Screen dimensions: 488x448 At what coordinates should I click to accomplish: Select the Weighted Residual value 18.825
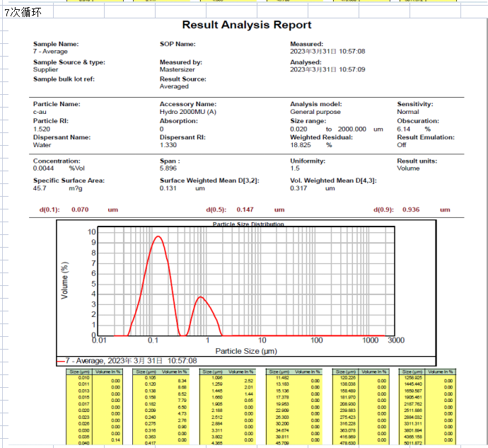[301, 145]
